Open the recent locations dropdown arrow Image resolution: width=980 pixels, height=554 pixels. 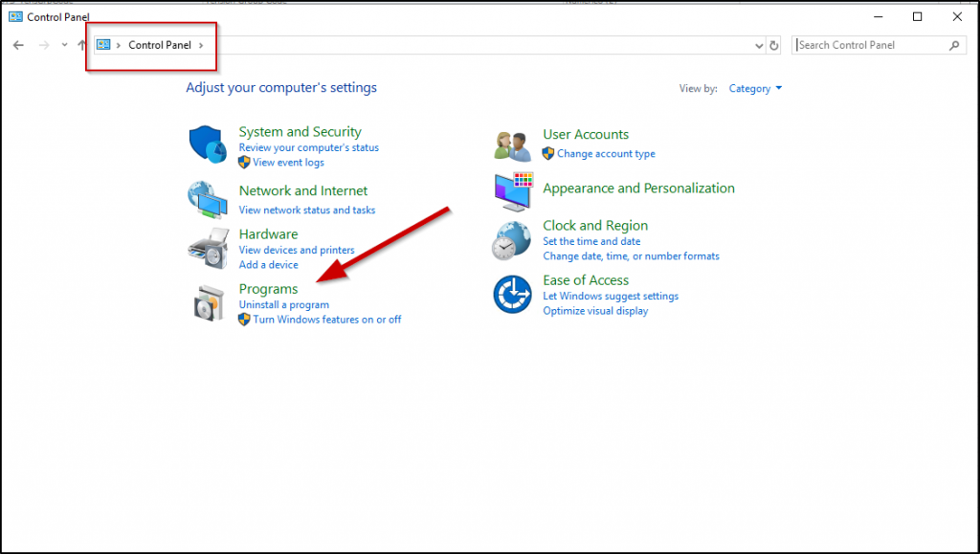click(x=64, y=45)
